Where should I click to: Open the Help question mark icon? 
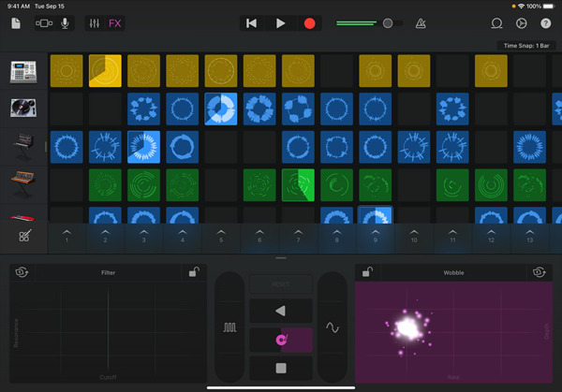click(544, 23)
